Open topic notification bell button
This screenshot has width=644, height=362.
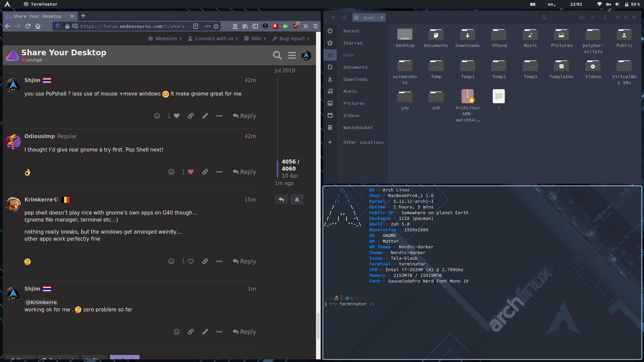point(297,200)
